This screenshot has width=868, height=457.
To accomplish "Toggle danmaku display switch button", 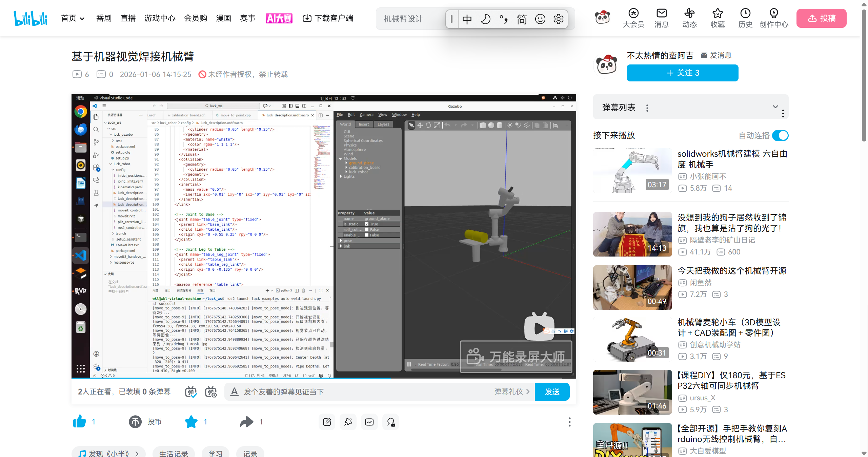I will tap(191, 392).
